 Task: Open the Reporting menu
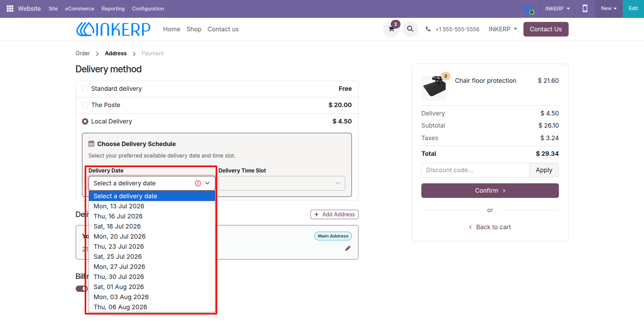(x=113, y=9)
